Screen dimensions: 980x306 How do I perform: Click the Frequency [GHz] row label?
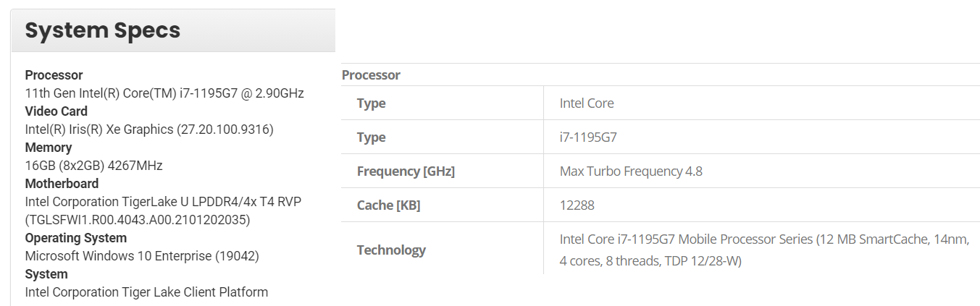[406, 171]
